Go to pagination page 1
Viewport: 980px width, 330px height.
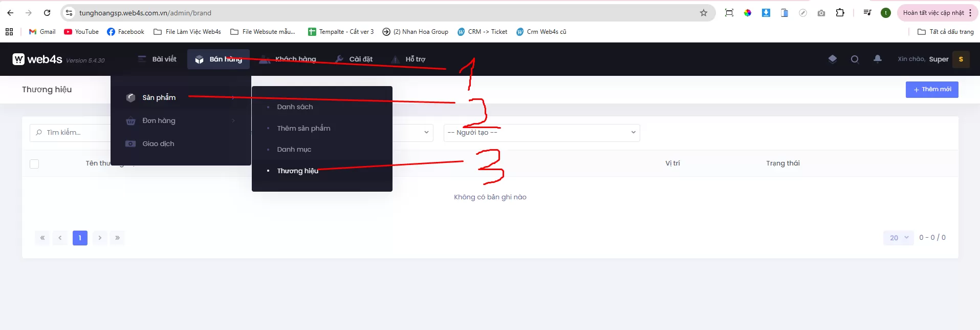point(80,238)
